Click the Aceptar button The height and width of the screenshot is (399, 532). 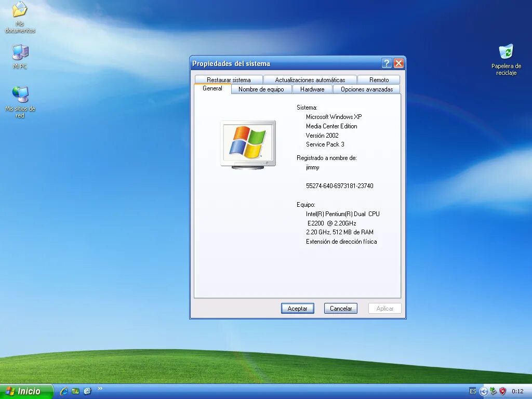(298, 309)
